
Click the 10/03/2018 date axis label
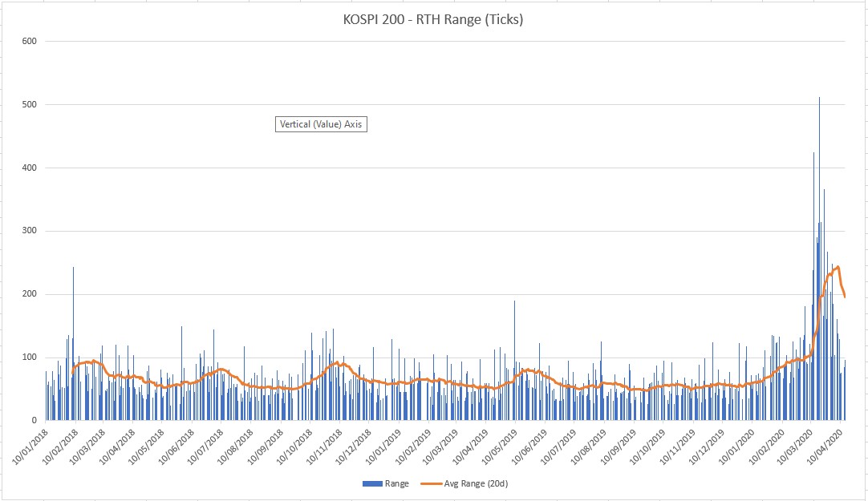click(87, 446)
